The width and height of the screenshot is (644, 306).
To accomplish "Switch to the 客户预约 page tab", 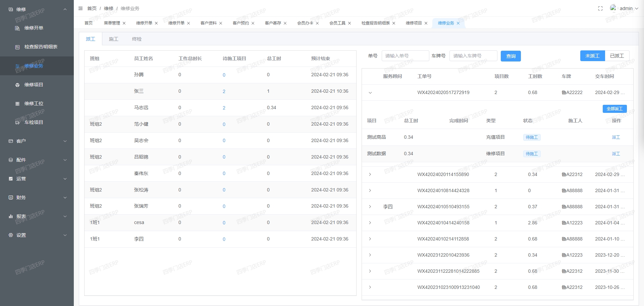I will (x=241, y=23).
